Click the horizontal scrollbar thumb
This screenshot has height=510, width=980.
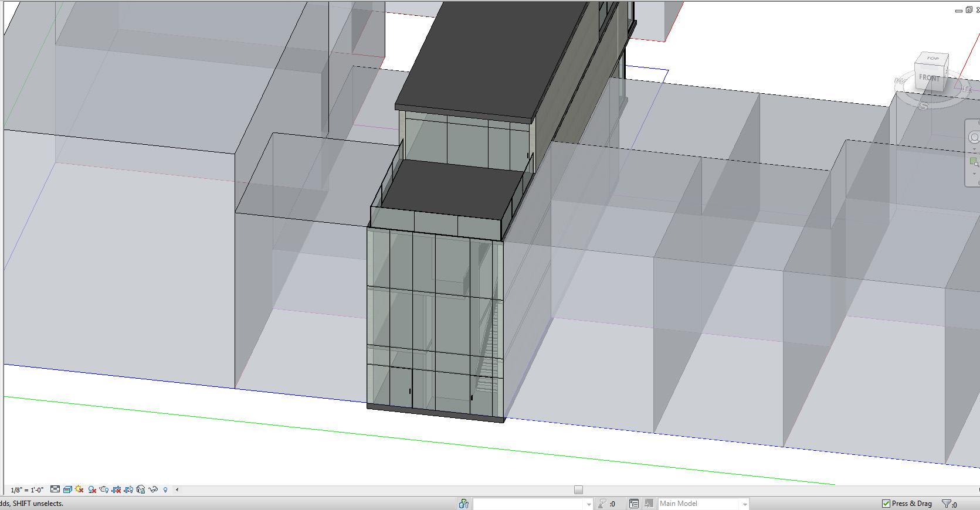coord(578,490)
